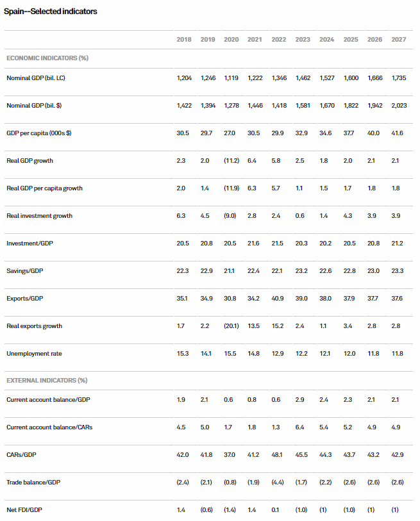
Task: Click the 'Real GDP growth' row label
Action: click(x=29, y=161)
